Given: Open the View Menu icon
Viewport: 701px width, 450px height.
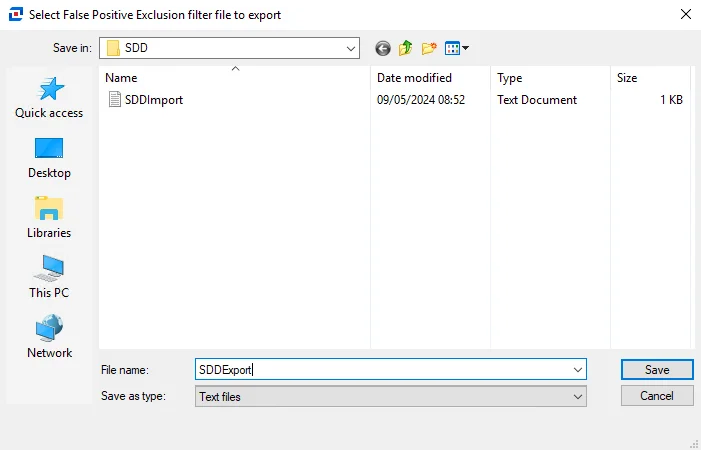Looking at the screenshot, I should click(452, 48).
